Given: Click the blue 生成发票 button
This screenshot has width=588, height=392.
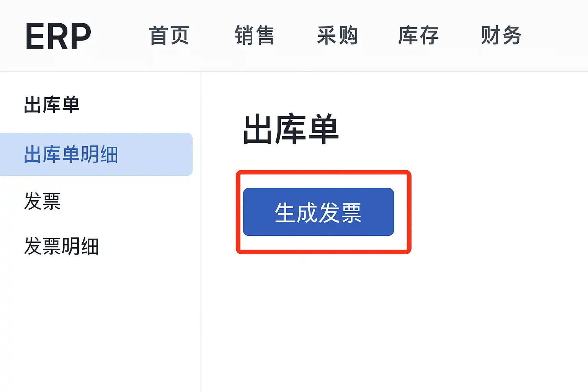Looking at the screenshot, I should (x=318, y=212).
